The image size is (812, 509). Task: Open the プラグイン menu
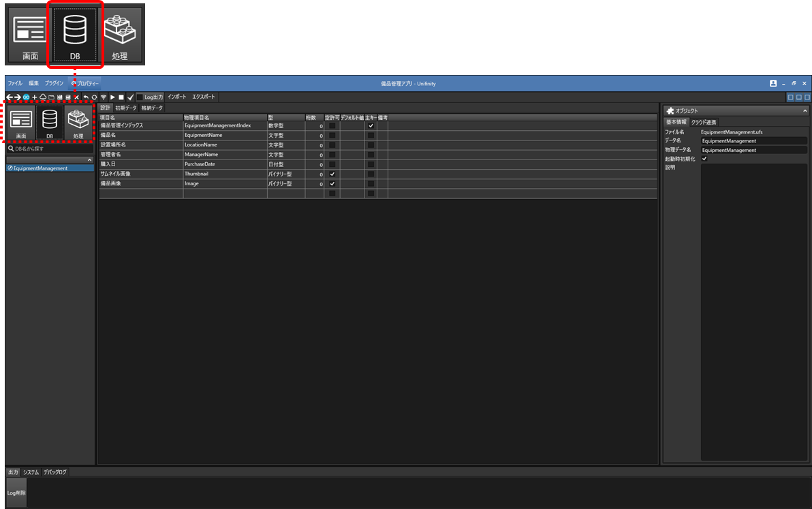54,83
